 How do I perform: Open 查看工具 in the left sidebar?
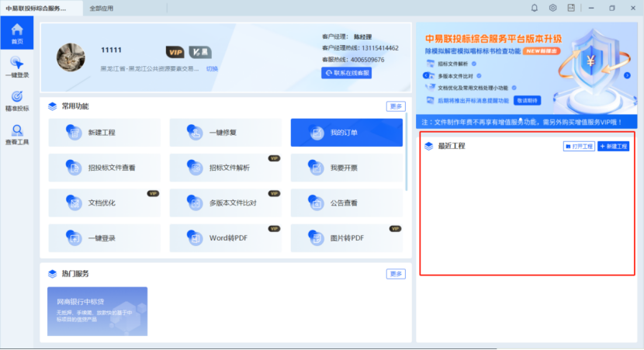click(16, 133)
